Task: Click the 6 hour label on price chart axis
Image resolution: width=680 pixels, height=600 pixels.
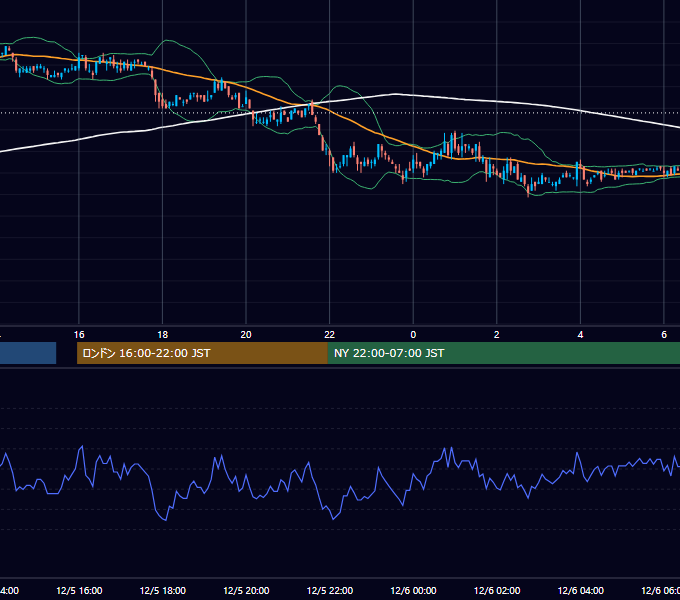Action: tap(664, 335)
